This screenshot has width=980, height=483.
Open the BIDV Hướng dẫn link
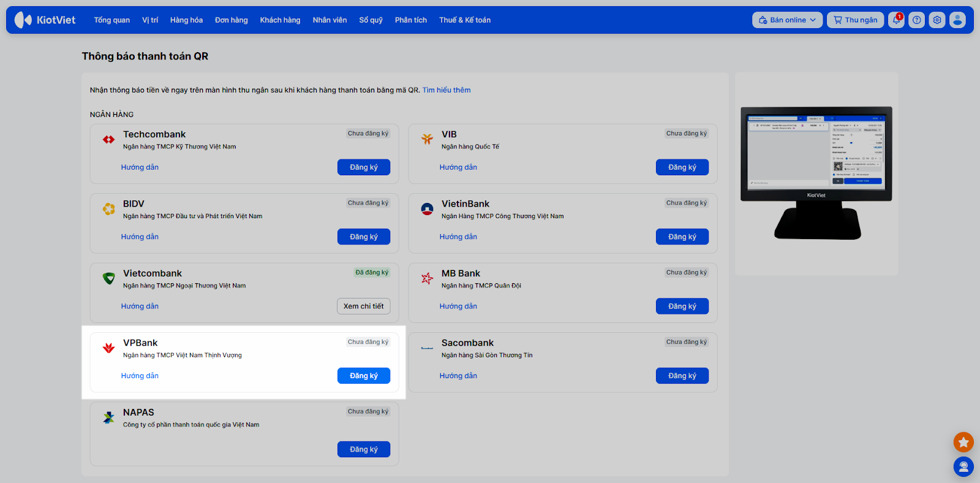point(140,237)
